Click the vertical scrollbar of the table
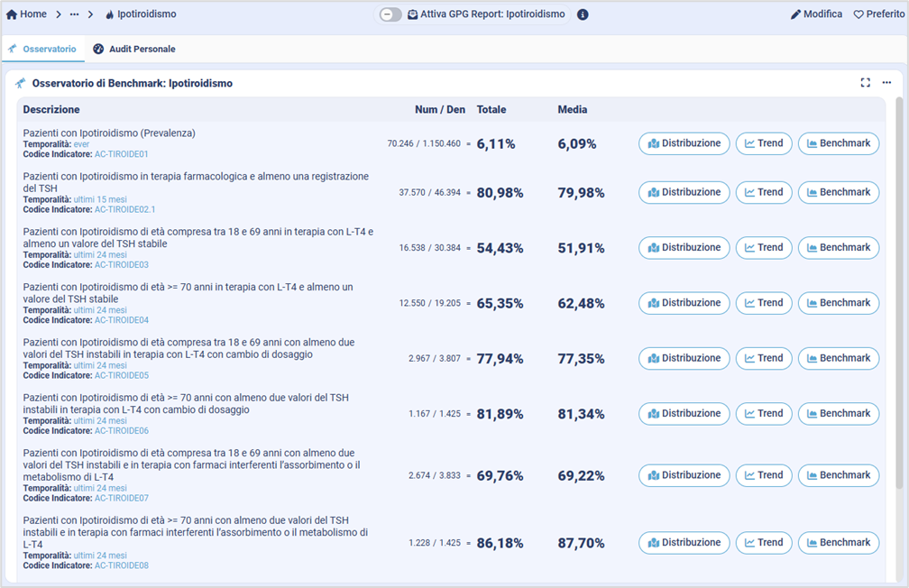The image size is (909, 588). coord(897,298)
